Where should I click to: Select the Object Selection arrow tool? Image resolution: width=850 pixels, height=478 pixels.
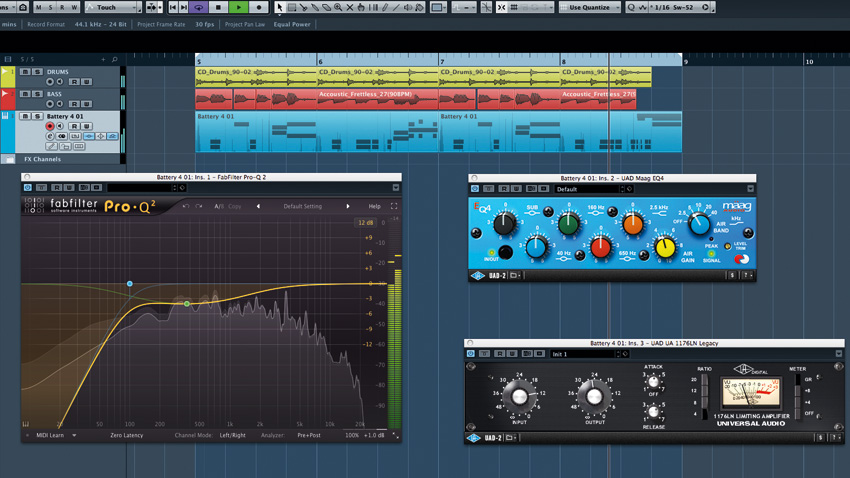pyautogui.click(x=280, y=8)
